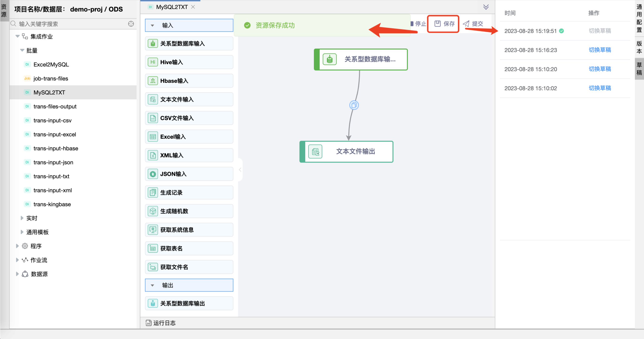Select the JSON输入 component
The width and height of the screenshot is (644, 339).
(x=189, y=174)
